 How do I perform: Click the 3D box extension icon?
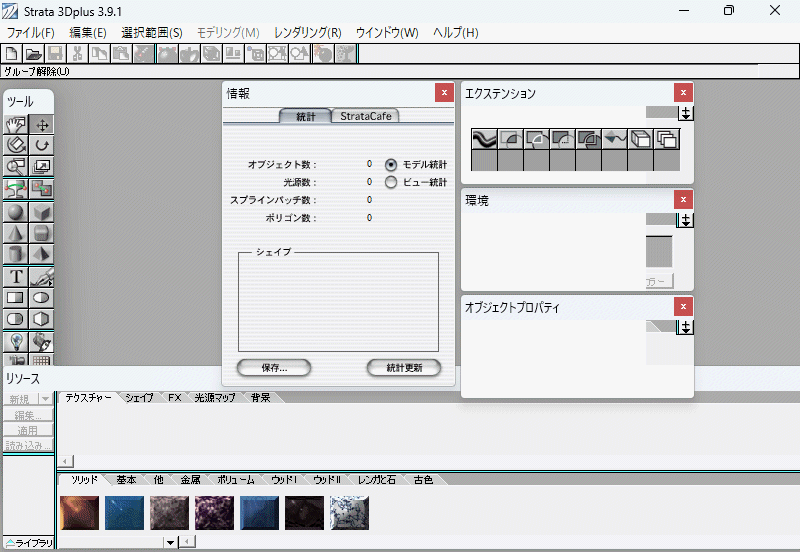tap(640, 139)
